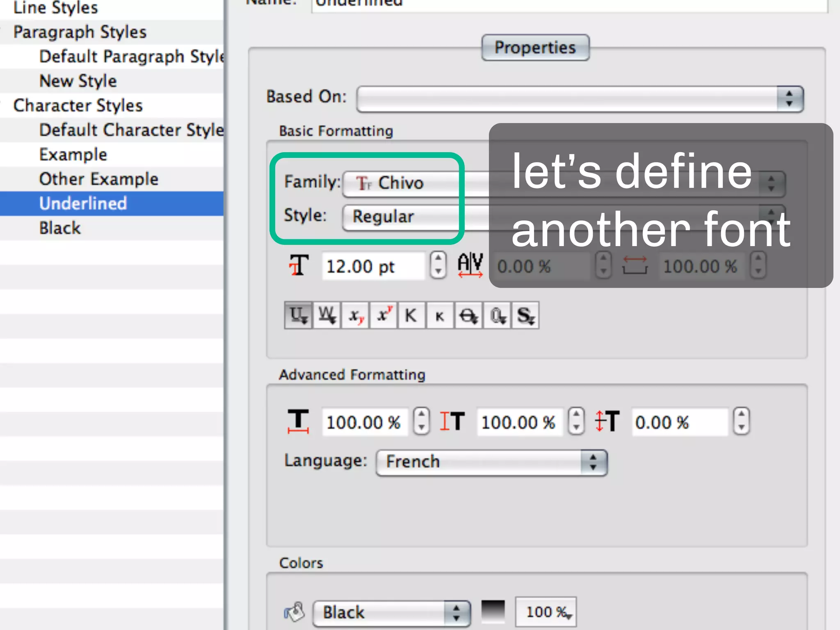Click the tracking AV icon

coord(470,265)
